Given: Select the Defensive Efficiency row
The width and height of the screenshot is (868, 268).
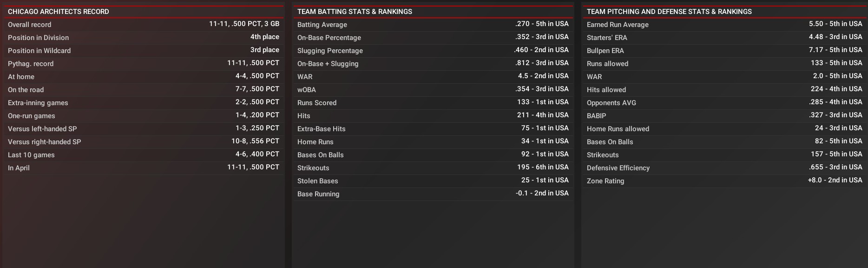Looking at the screenshot, I should [x=724, y=167].
